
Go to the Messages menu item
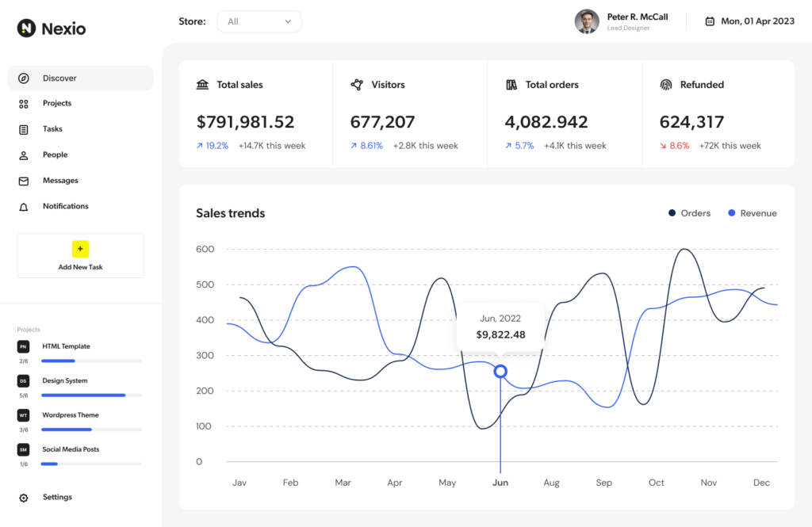[x=60, y=181]
